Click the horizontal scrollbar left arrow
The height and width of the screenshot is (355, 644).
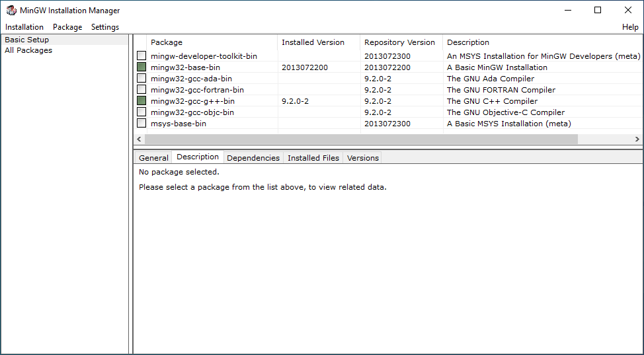point(139,139)
